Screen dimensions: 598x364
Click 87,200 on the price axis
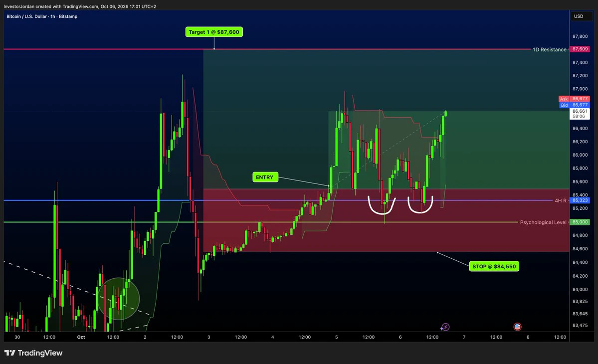(580, 75)
